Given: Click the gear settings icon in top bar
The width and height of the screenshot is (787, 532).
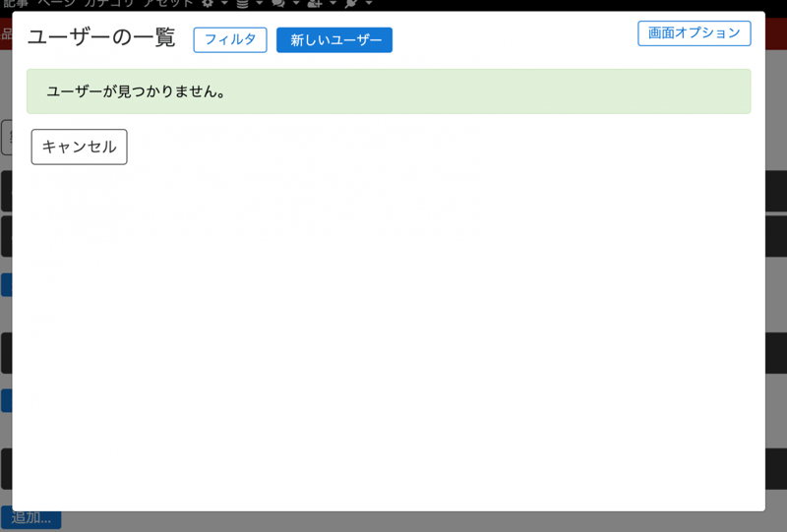Looking at the screenshot, I should [208, 4].
